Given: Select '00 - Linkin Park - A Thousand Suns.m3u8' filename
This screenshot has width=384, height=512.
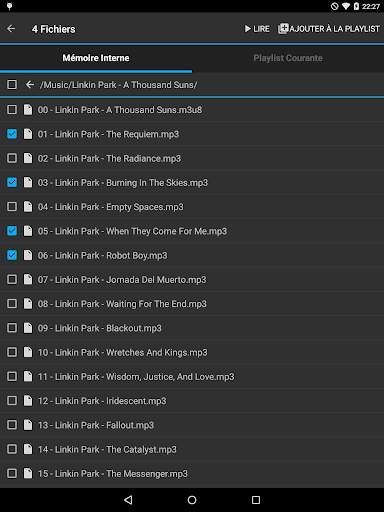Looking at the screenshot, I should coord(120,110).
